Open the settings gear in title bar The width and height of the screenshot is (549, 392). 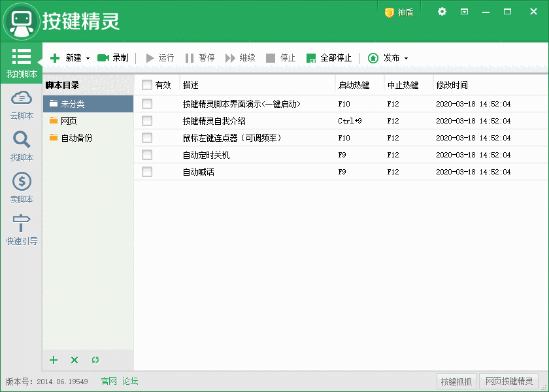(442, 12)
